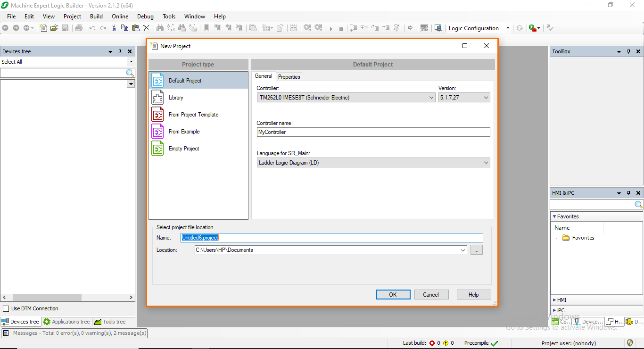Expand the HMI section
This screenshot has height=349, width=644.
pyautogui.click(x=554, y=300)
